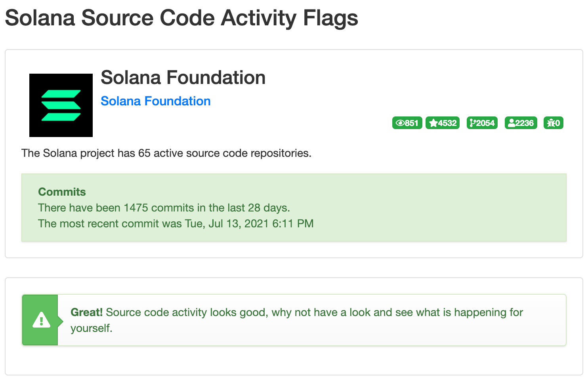Click the bug issues badge showing 0
Image resolution: width=588 pixels, height=381 pixels.
(553, 123)
